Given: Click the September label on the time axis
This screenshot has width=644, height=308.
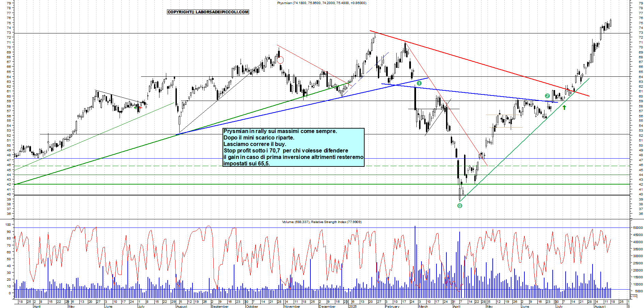Looking at the screenshot, I should (x=220, y=306).
